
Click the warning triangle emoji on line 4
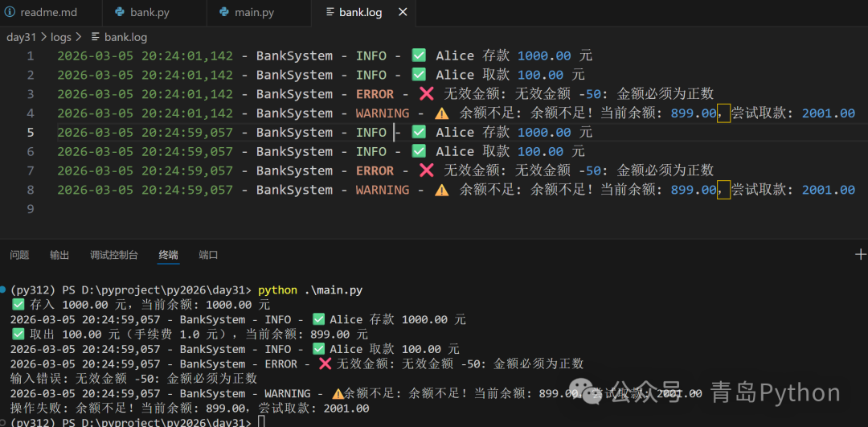[442, 113]
